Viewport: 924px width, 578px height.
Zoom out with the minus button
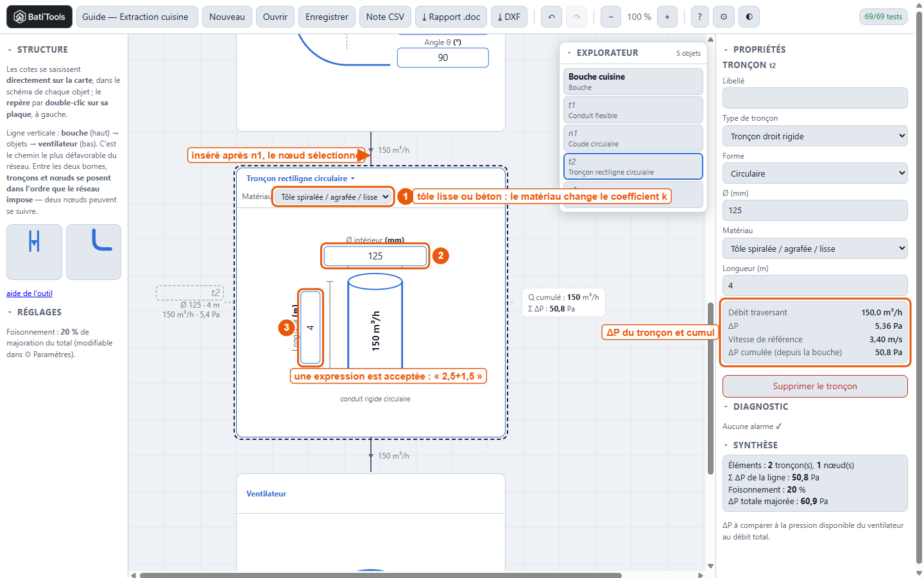pos(611,17)
